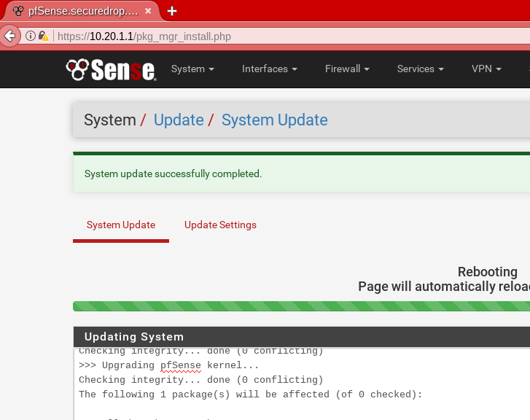
Task: Open the VPN dropdown menu
Action: click(x=486, y=69)
